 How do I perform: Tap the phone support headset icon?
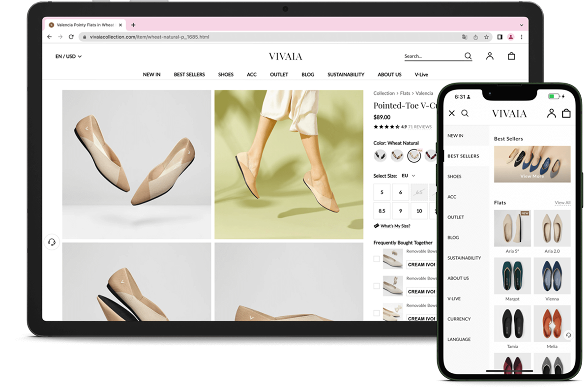pyautogui.click(x=568, y=335)
